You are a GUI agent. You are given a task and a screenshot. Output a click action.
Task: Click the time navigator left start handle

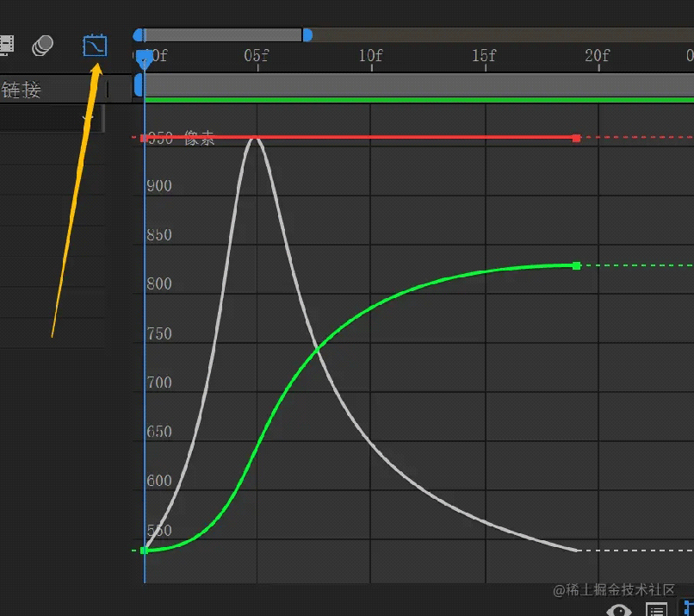pos(138,35)
